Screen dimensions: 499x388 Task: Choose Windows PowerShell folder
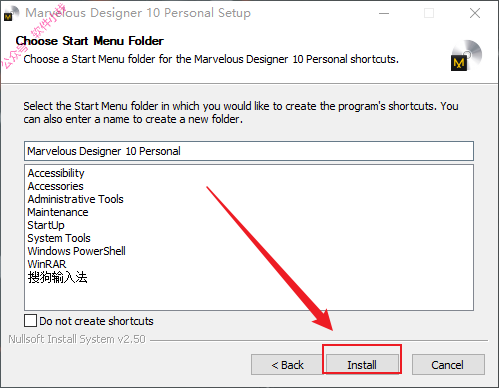coord(76,251)
